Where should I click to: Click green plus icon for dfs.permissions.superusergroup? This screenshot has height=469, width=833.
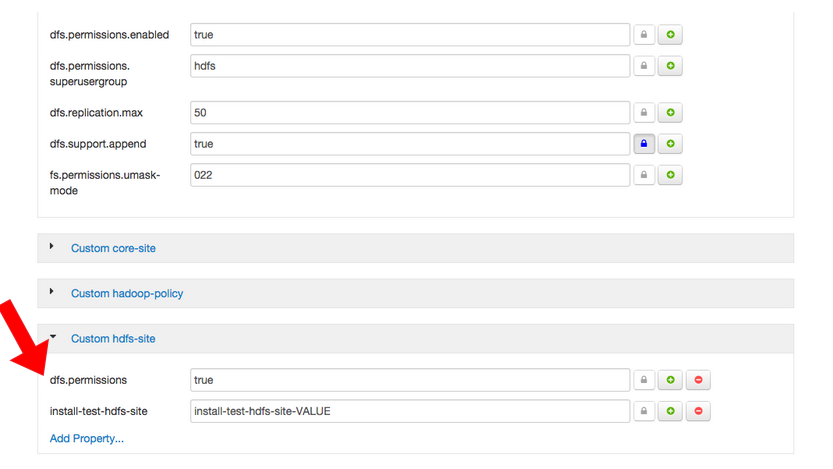coord(670,66)
